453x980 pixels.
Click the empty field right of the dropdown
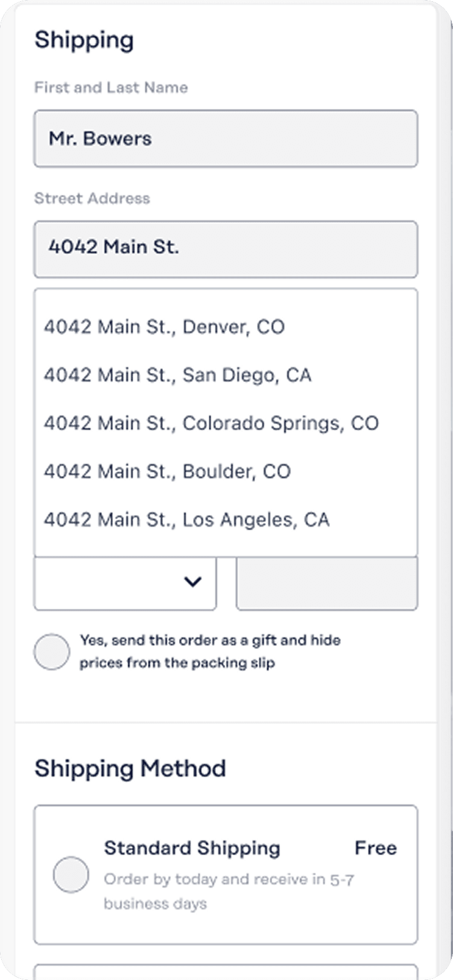tap(326, 583)
